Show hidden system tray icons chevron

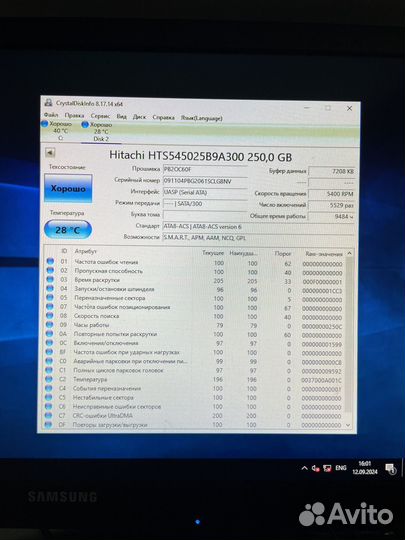[x=304, y=468]
